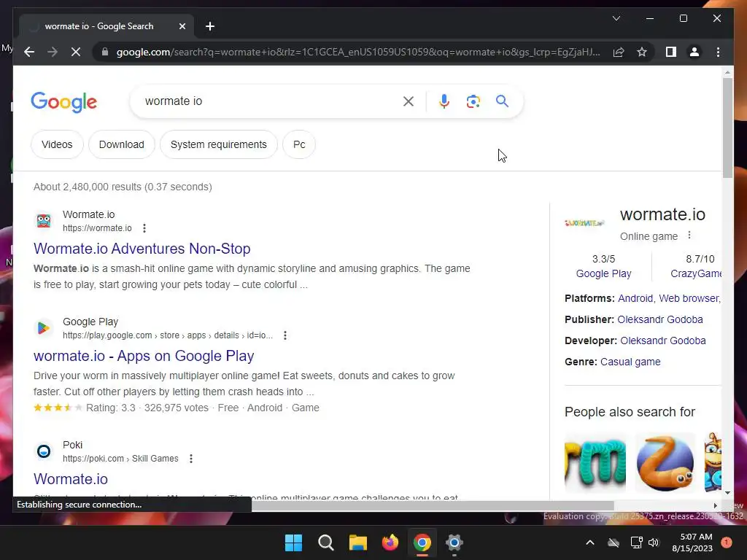
Task: Open Settings from the taskbar
Action: (454, 542)
